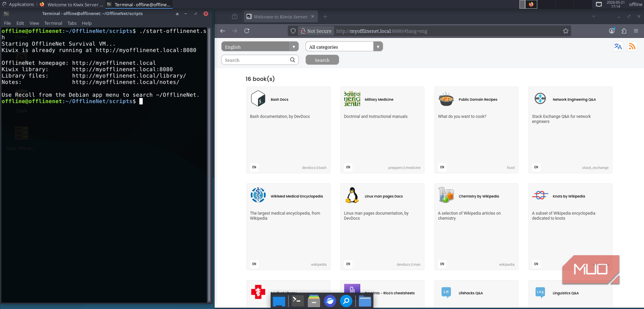Expand the English language dropdown
This screenshot has height=309, width=644.
coord(260,46)
